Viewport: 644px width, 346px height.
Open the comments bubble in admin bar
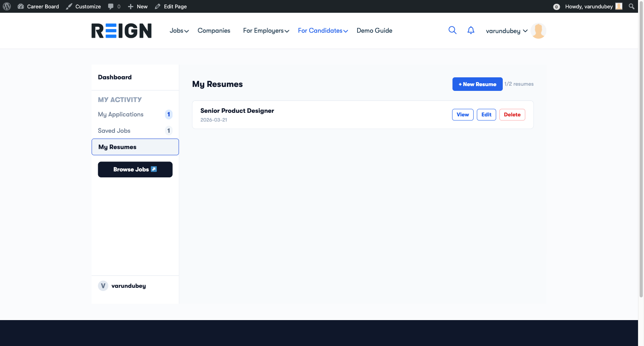(114, 6)
